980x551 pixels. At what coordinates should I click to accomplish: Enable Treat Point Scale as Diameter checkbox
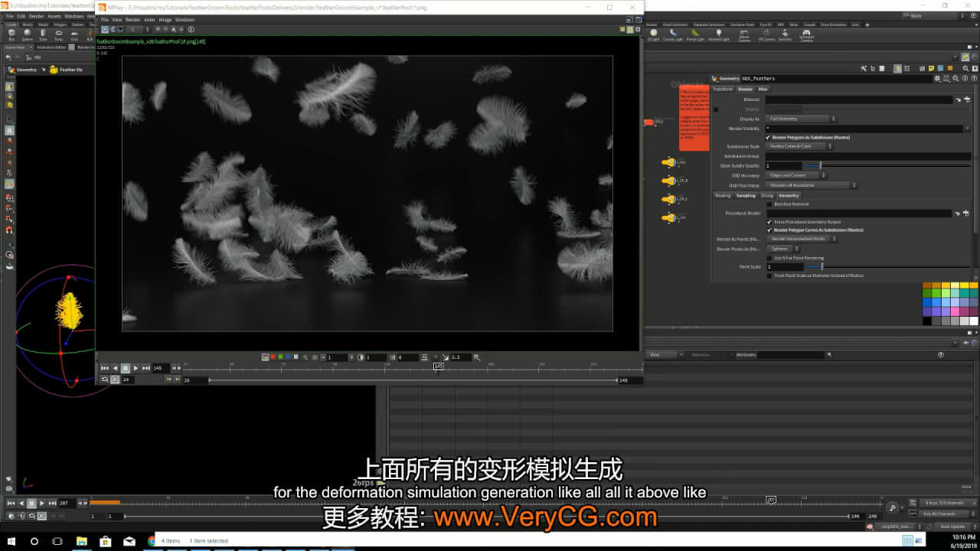[x=769, y=275]
